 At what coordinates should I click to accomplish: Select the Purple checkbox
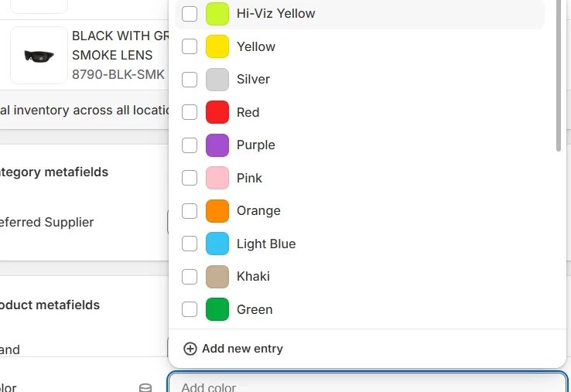point(190,145)
